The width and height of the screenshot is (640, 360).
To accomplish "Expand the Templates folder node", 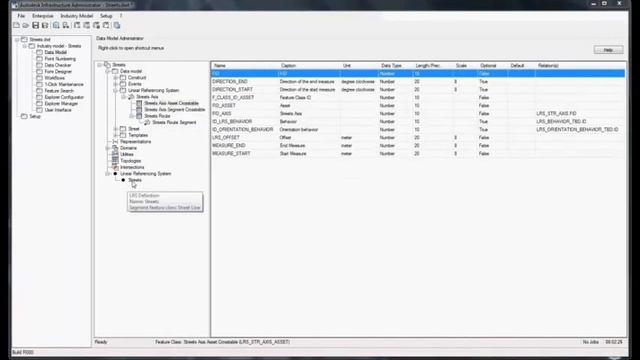I will click(x=116, y=135).
